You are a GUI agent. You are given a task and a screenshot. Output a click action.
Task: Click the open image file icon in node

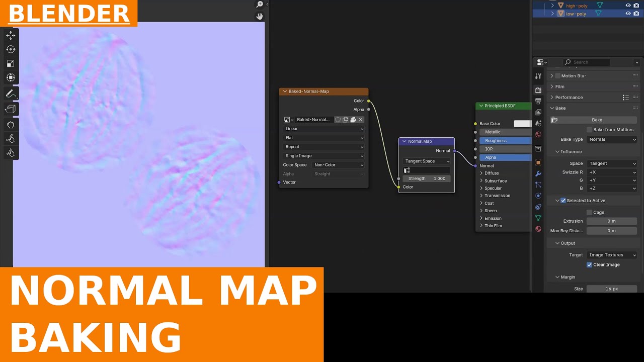tap(353, 120)
